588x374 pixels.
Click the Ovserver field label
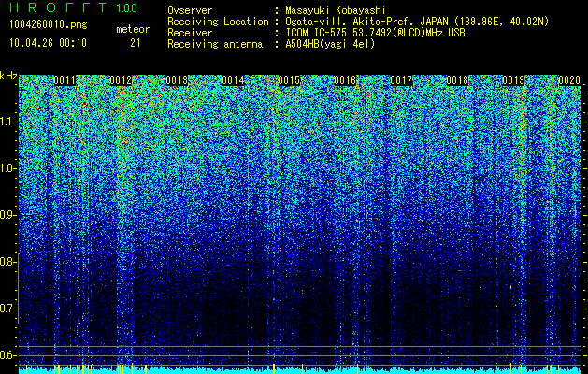pyautogui.click(x=190, y=10)
